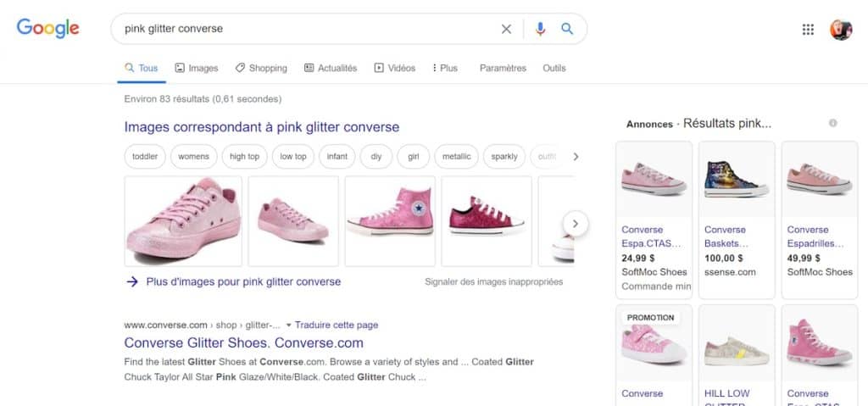Open dark magenta glitter low-top image
Image resolution: width=868 pixels, height=406 pixels.
tap(487, 221)
